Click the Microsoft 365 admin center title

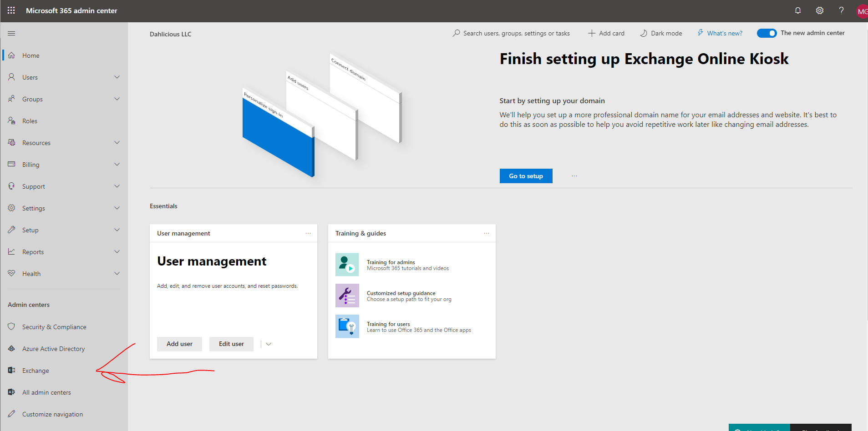point(71,10)
